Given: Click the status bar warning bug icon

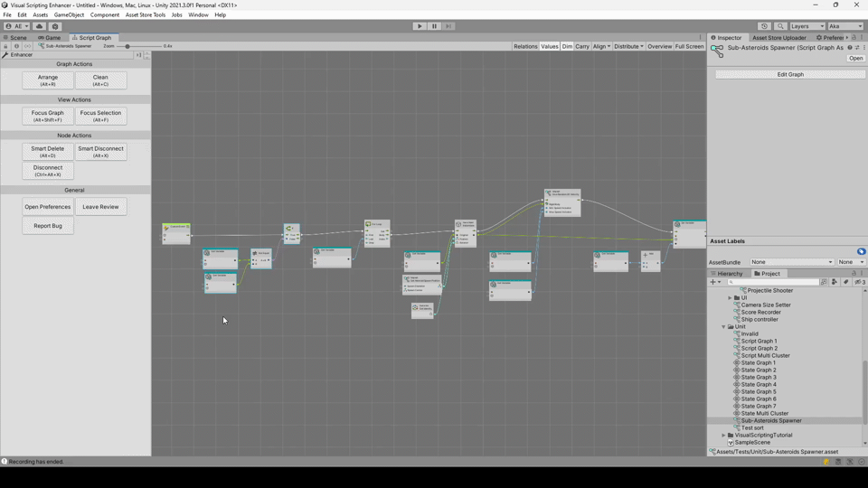Looking at the screenshot, I should 826,462.
